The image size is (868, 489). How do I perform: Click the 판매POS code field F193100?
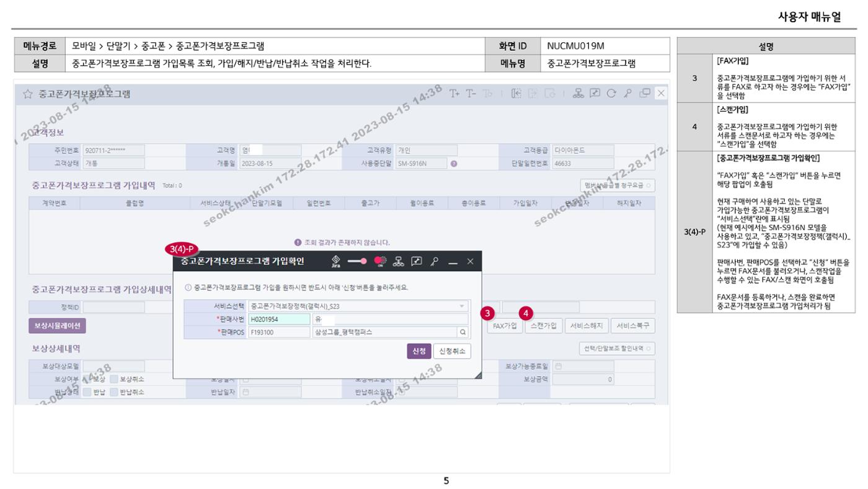click(278, 332)
